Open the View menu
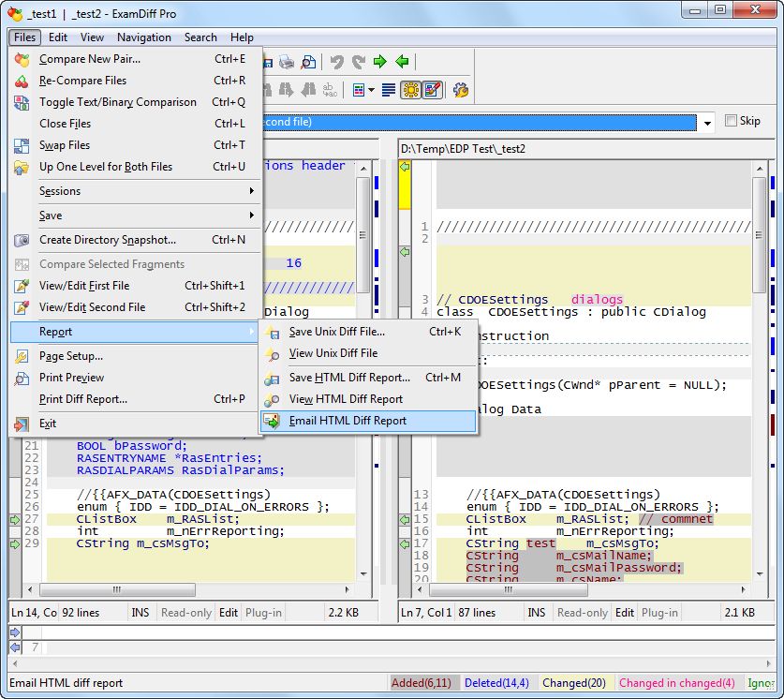The image size is (784, 699). pos(92,37)
